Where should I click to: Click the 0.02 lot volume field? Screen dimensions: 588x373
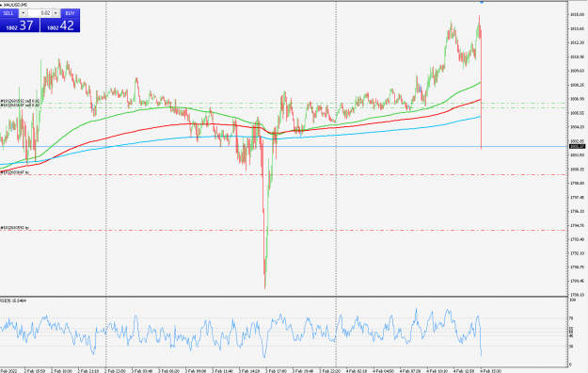40,13
